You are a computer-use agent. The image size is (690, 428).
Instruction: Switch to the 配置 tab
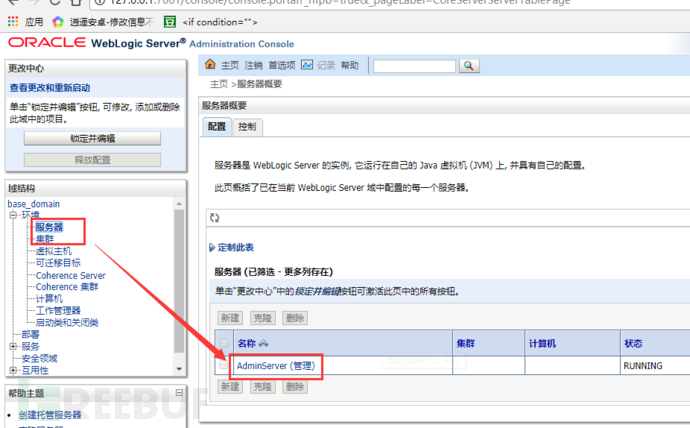coord(217,127)
